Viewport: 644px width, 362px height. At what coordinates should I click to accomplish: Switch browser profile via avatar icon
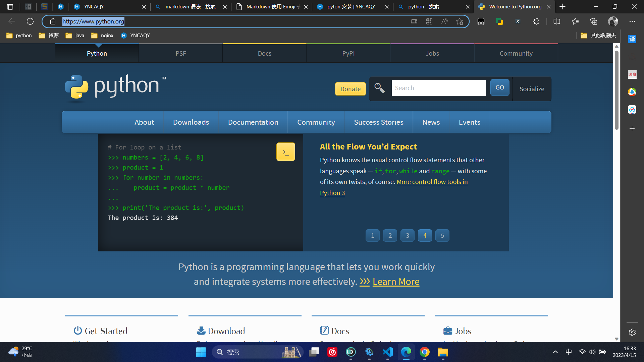click(x=613, y=21)
